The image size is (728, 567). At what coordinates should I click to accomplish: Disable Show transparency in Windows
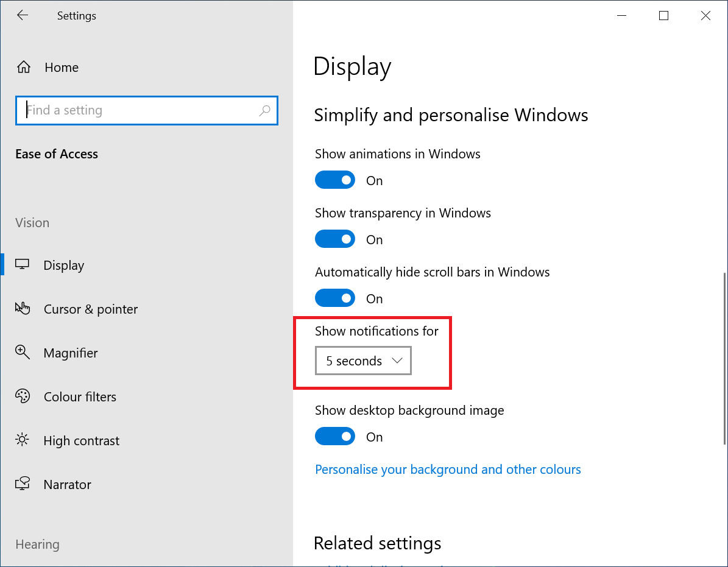point(335,239)
